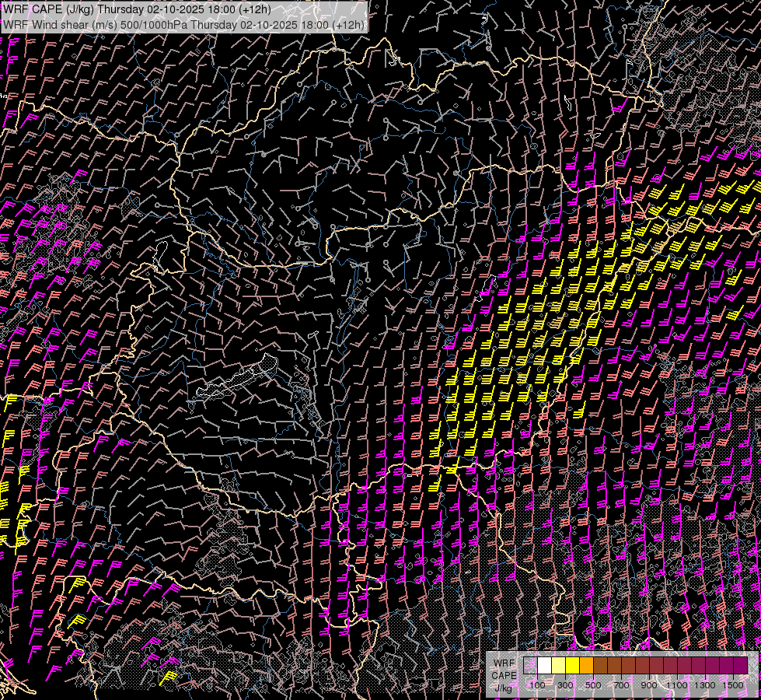Click the bright yellow swatch above 300
761x700 pixels.
pos(572,666)
